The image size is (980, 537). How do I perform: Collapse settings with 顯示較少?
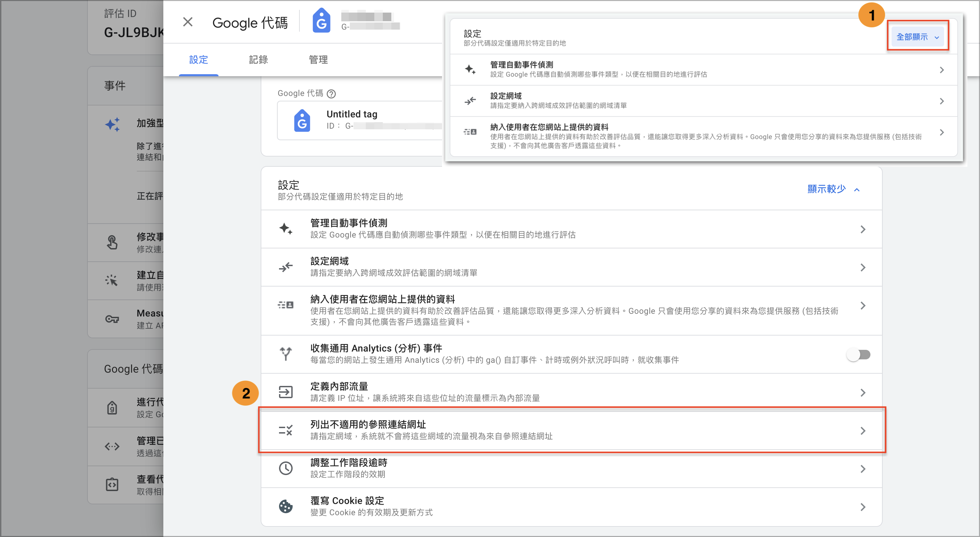tap(833, 189)
